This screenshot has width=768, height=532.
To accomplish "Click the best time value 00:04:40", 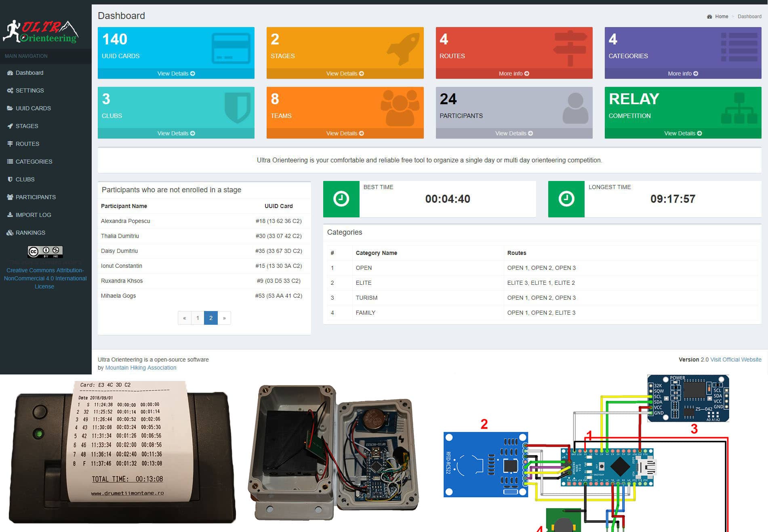I will [448, 199].
